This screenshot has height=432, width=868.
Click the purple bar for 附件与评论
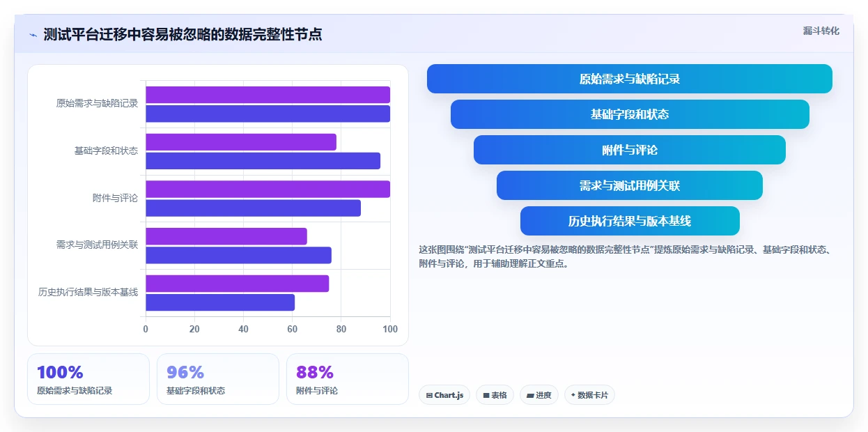pyautogui.click(x=268, y=189)
